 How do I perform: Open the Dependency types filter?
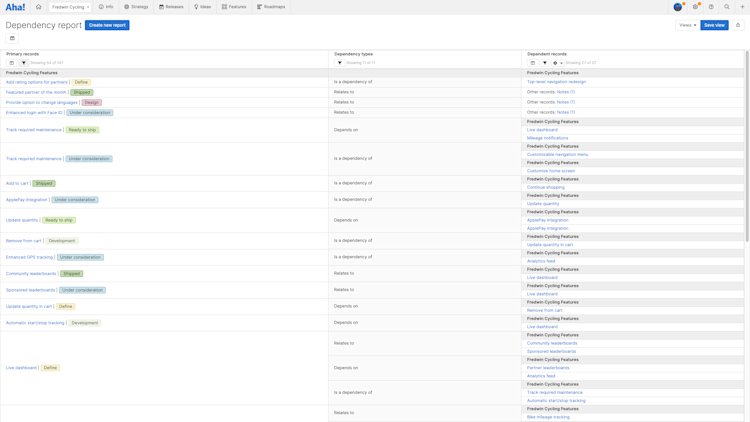pos(340,63)
